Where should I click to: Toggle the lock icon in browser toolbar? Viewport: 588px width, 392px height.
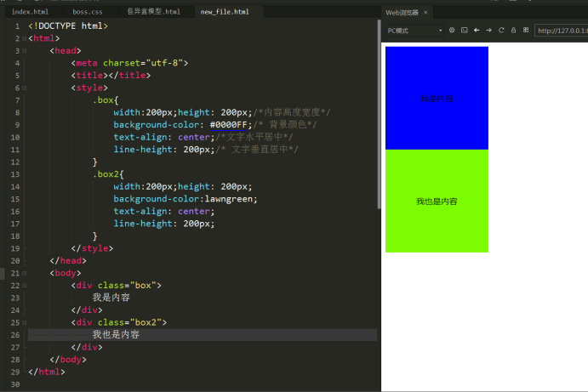[513, 31]
